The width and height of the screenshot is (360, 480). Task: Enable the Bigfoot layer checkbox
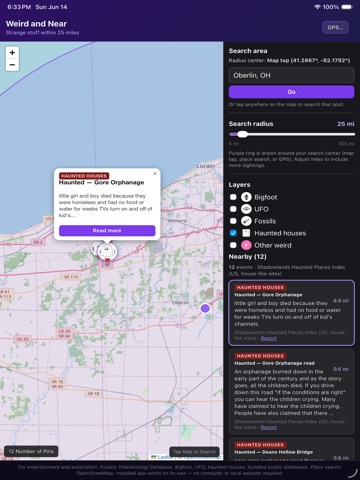pos(233,197)
